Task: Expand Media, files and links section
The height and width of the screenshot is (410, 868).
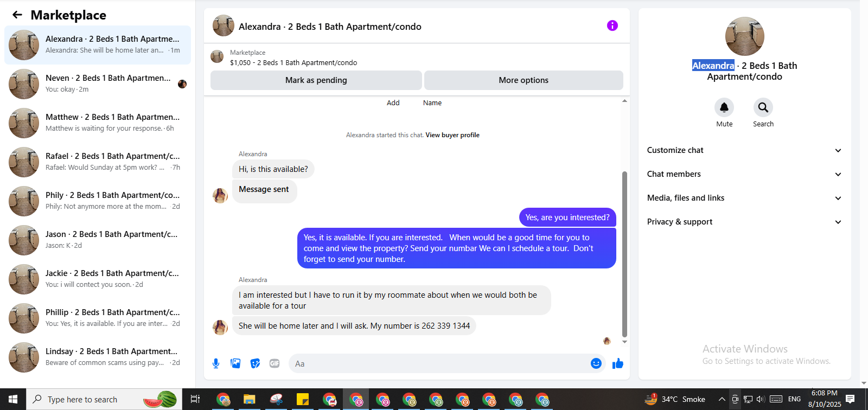Action: [744, 198]
